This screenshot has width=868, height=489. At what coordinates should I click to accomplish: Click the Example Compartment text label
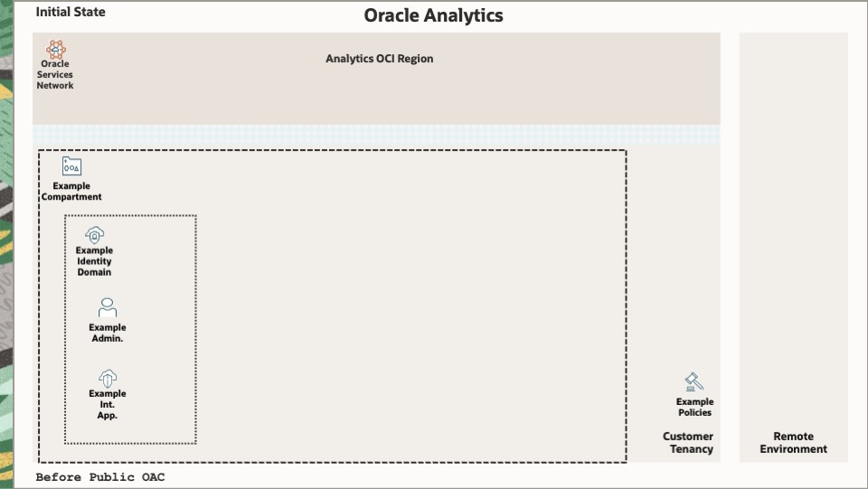[71, 192]
